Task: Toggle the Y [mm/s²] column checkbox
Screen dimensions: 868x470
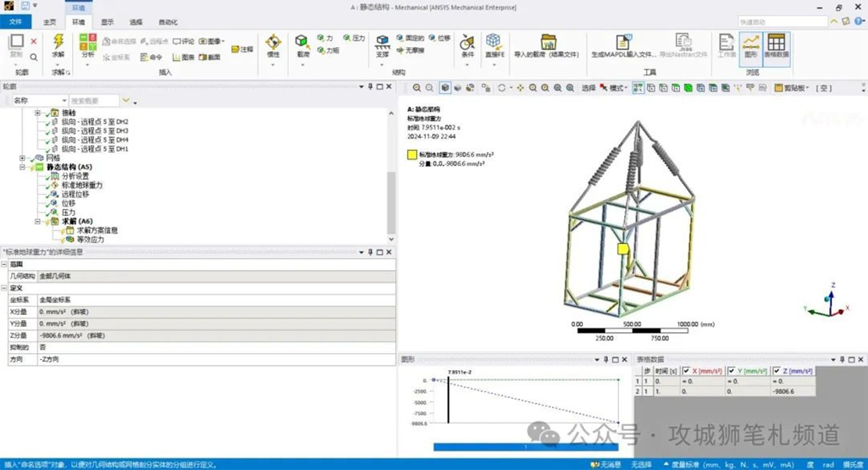Action: [x=732, y=371]
